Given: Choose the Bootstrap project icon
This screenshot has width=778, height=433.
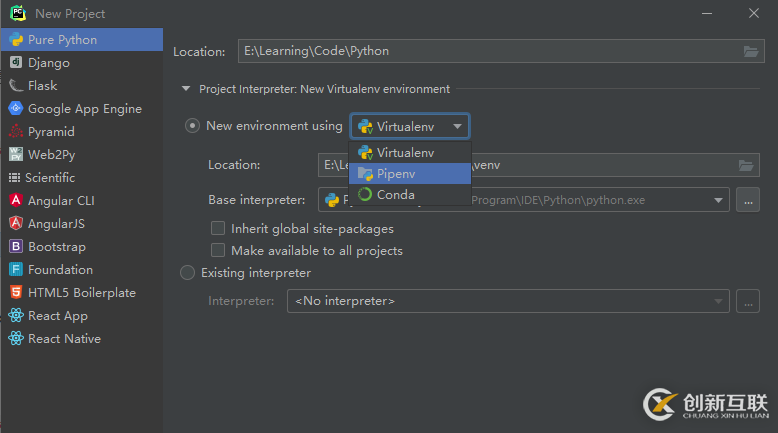Looking at the screenshot, I should click(16, 247).
